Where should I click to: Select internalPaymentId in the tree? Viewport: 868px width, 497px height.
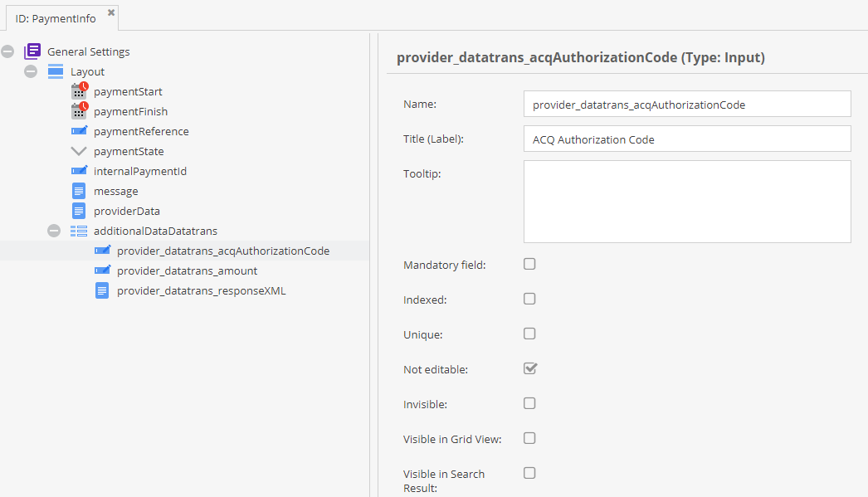click(140, 171)
